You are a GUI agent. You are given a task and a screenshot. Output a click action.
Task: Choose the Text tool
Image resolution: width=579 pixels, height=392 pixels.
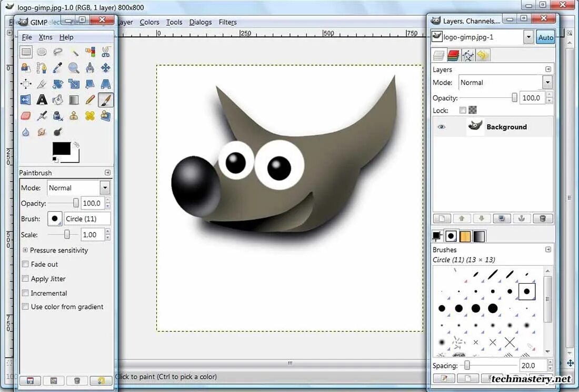point(42,99)
